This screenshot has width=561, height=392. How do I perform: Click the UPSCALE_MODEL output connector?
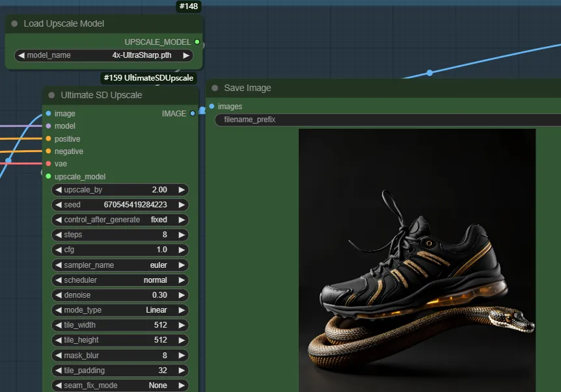tap(197, 42)
